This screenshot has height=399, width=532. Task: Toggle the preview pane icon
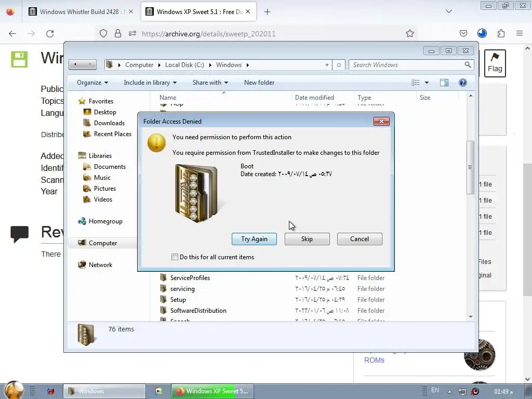(444, 83)
